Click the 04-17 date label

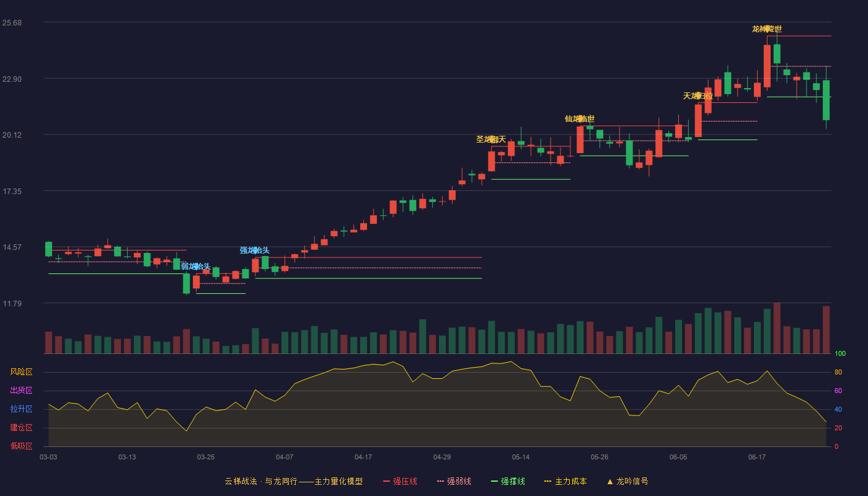363,457
